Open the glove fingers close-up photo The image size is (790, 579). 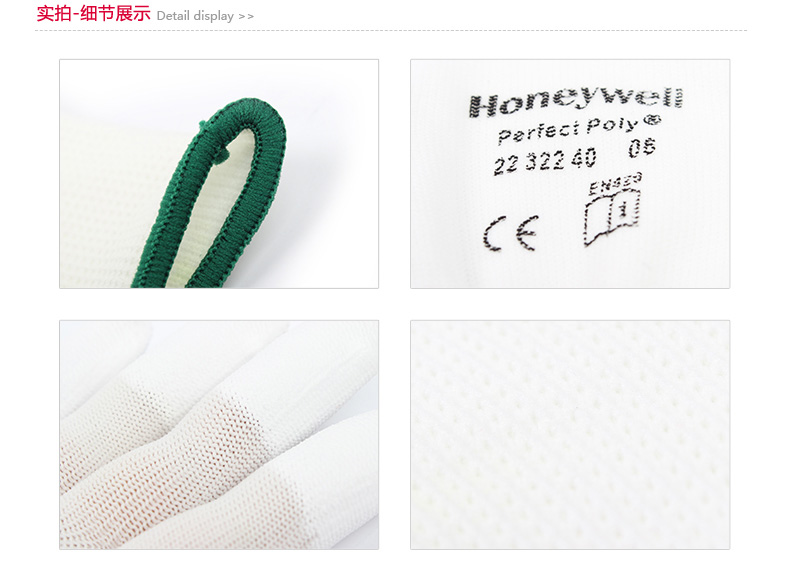pyautogui.click(x=219, y=435)
